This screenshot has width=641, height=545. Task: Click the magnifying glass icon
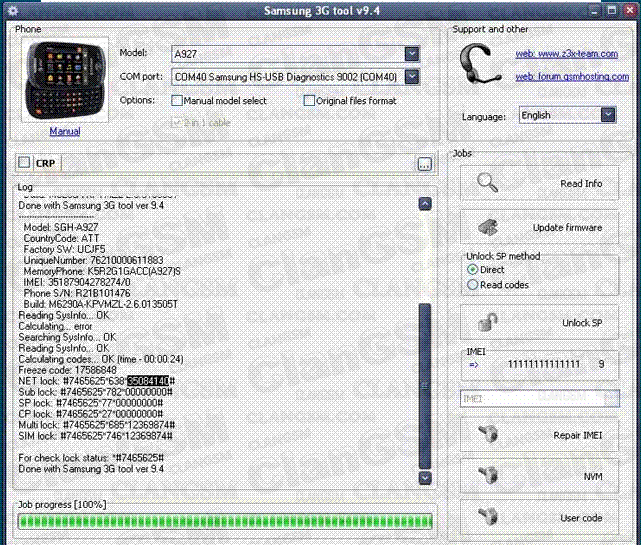tap(488, 183)
